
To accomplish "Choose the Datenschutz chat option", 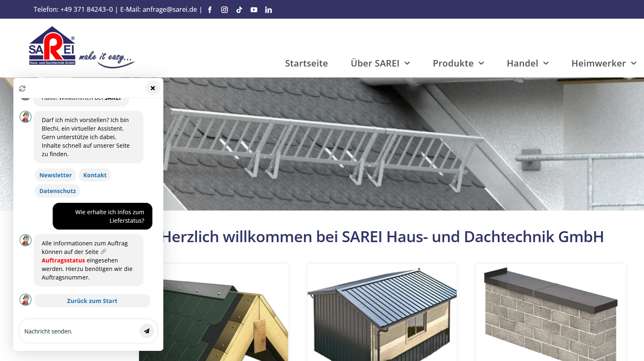I will [58, 191].
